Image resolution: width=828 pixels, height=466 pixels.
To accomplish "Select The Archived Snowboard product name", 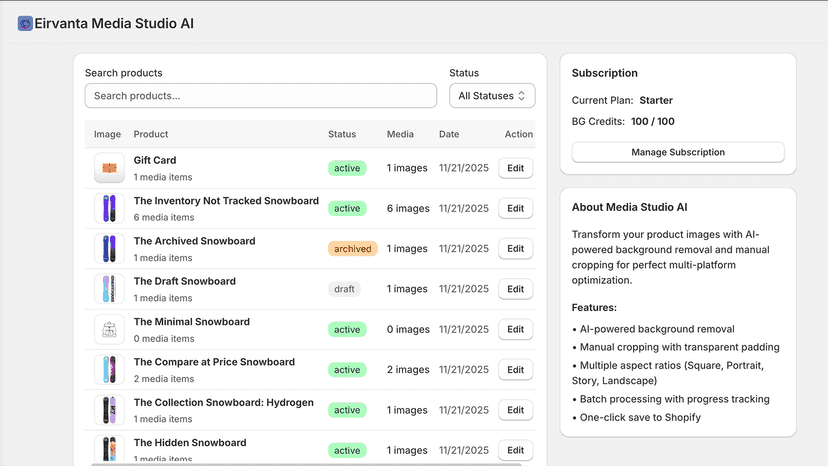I will click(x=194, y=241).
